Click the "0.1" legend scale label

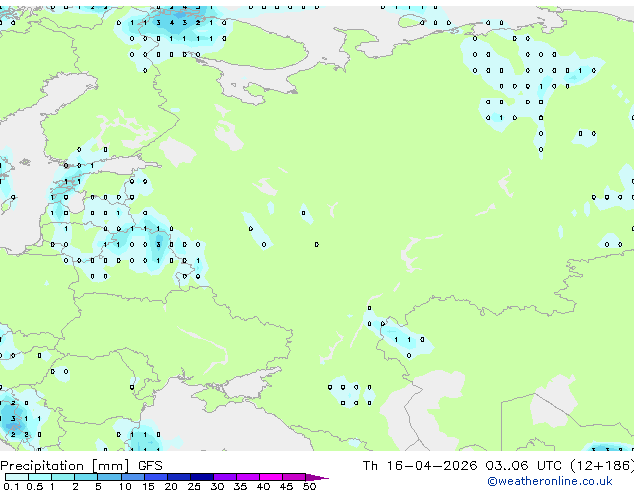pos(11,486)
